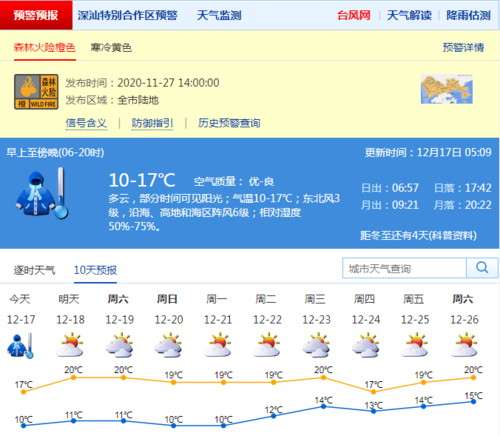Open the 历史预警查询 link

pos(229,123)
